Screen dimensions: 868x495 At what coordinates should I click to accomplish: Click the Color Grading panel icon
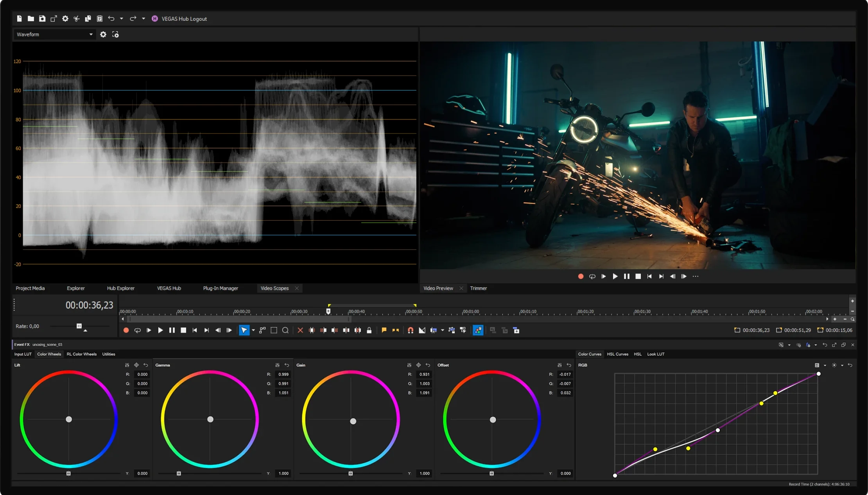click(x=478, y=330)
